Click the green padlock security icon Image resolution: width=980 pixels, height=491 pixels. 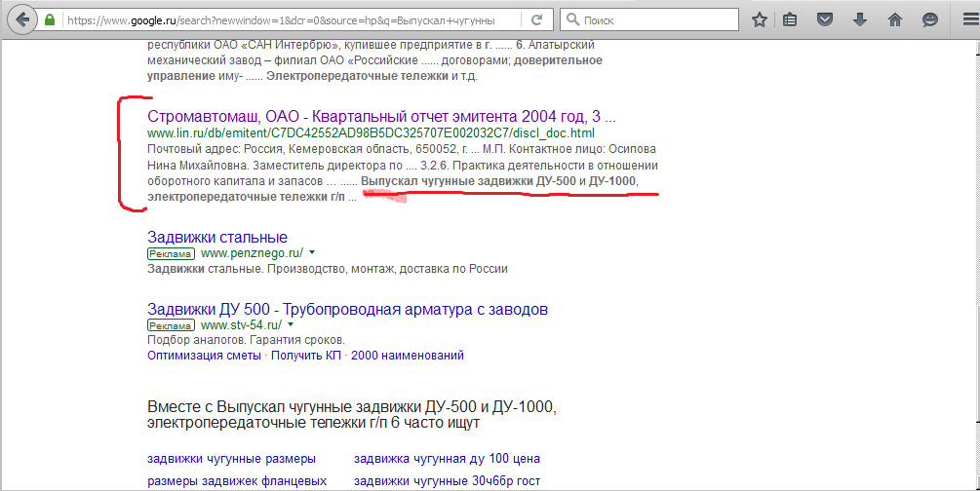coord(50,20)
